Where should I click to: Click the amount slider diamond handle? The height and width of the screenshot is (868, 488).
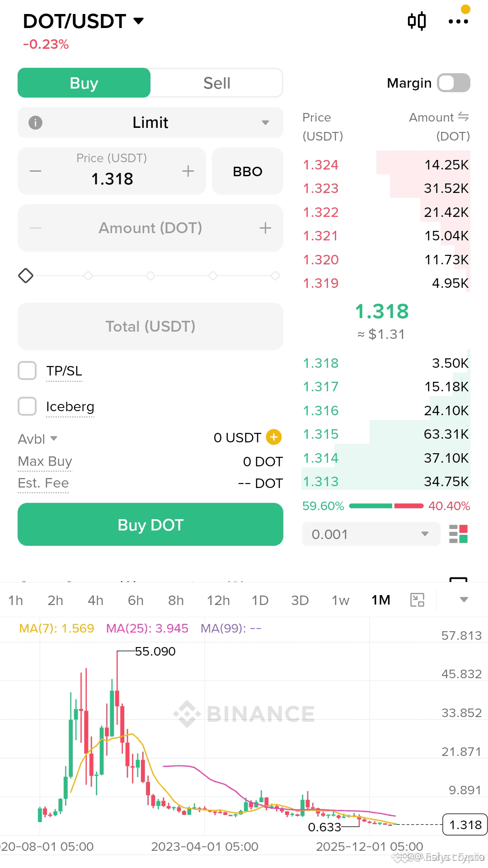[x=26, y=276]
